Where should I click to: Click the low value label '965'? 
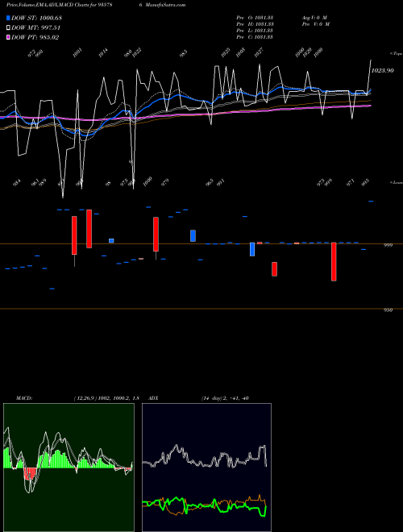(210, 183)
